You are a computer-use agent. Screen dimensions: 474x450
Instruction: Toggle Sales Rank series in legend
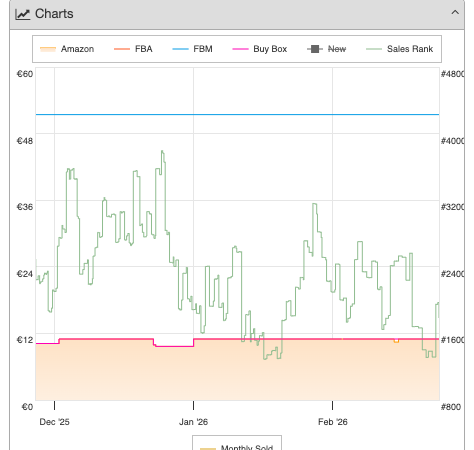click(x=399, y=49)
